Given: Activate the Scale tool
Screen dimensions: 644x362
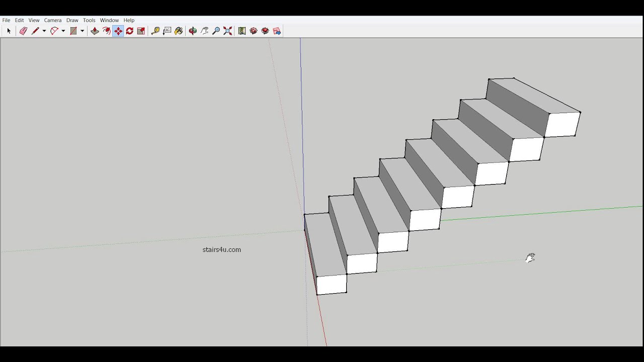Looking at the screenshot, I should (x=141, y=31).
